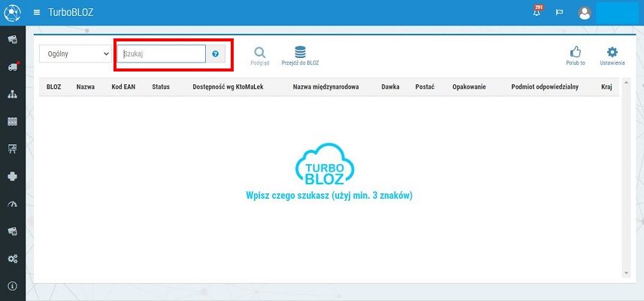Click the scrollbar down arrow
Screen dimensions: 644x301
tap(626, 272)
